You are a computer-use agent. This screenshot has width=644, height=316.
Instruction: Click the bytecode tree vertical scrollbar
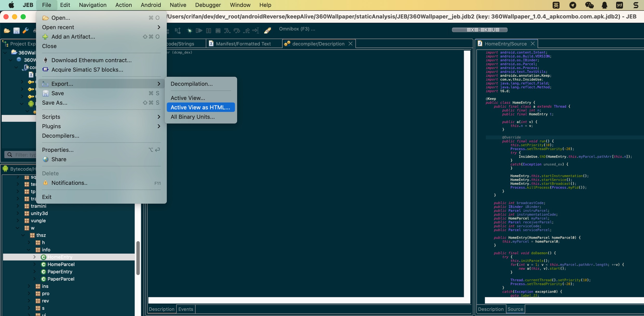coord(138,258)
